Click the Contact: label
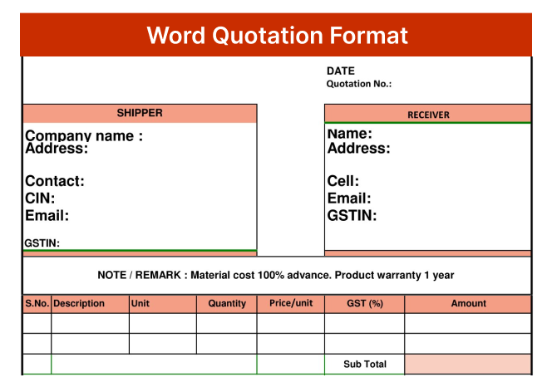The image size is (552, 392). [x=55, y=181]
